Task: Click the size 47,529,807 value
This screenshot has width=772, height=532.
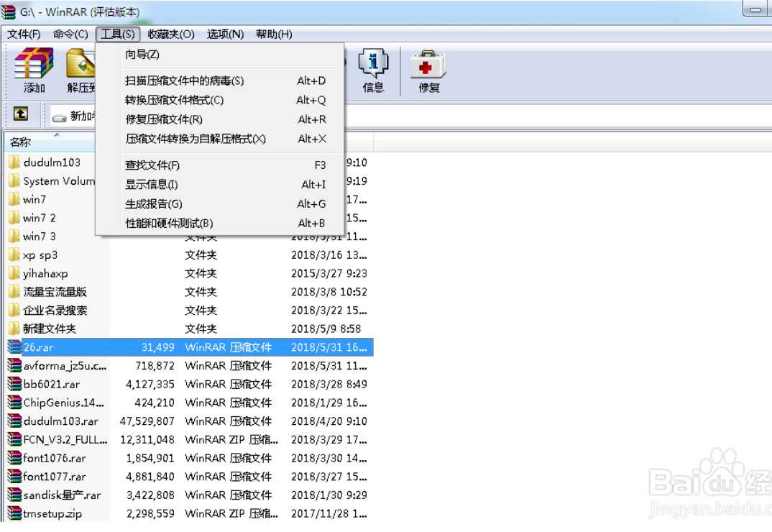Action: (x=147, y=421)
